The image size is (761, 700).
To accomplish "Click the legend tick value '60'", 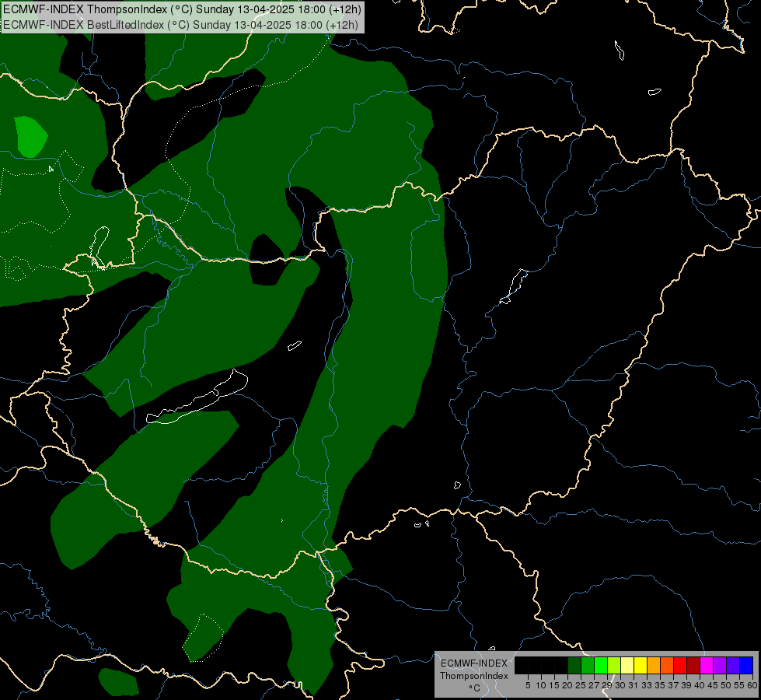I will (x=752, y=685).
